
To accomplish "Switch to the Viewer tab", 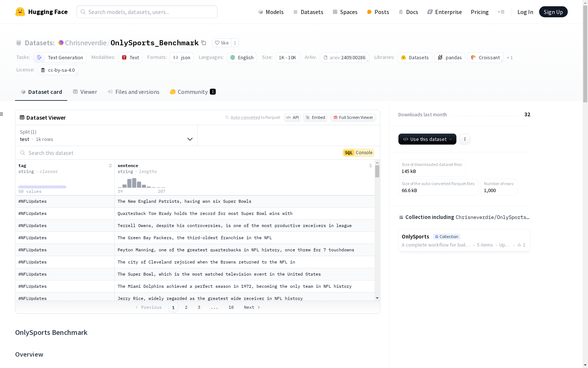I will pos(85,92).
